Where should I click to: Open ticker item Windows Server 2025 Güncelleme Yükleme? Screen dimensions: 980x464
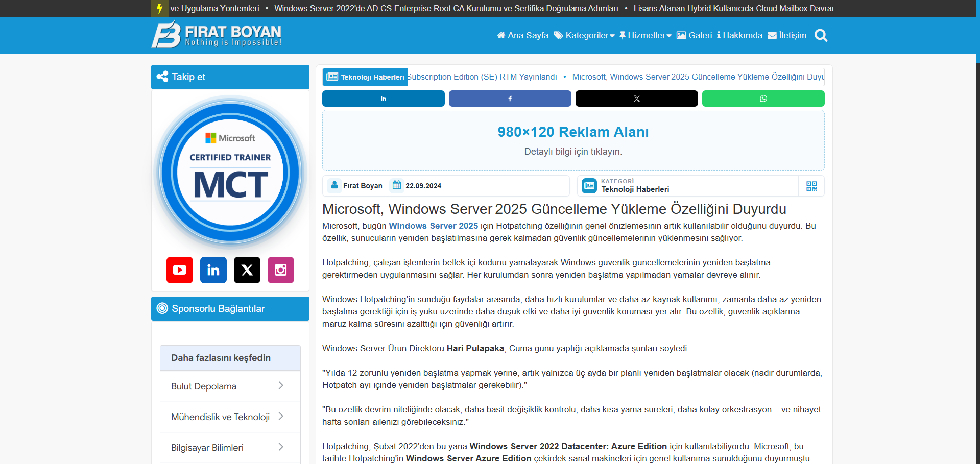[x=698, y=77]
